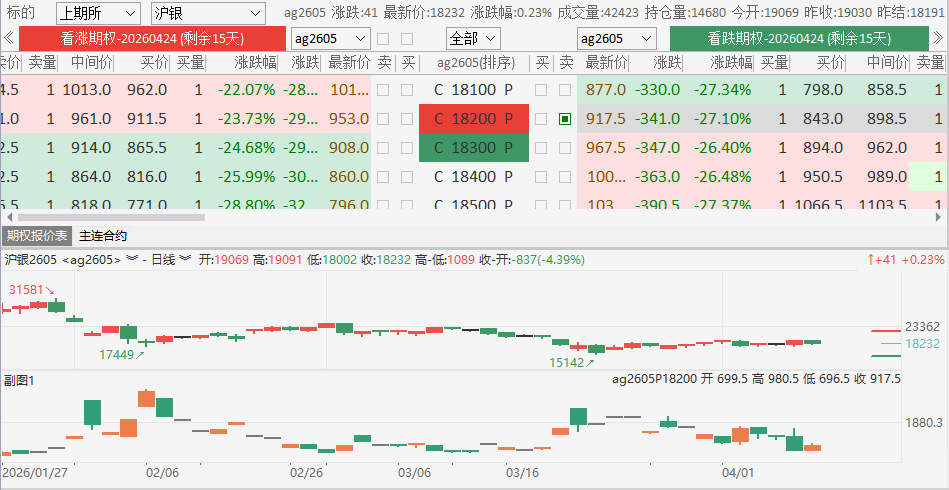Screen dimensions: 949x490
Task: Click put change -27.10% cell
Action: [722, 119]
